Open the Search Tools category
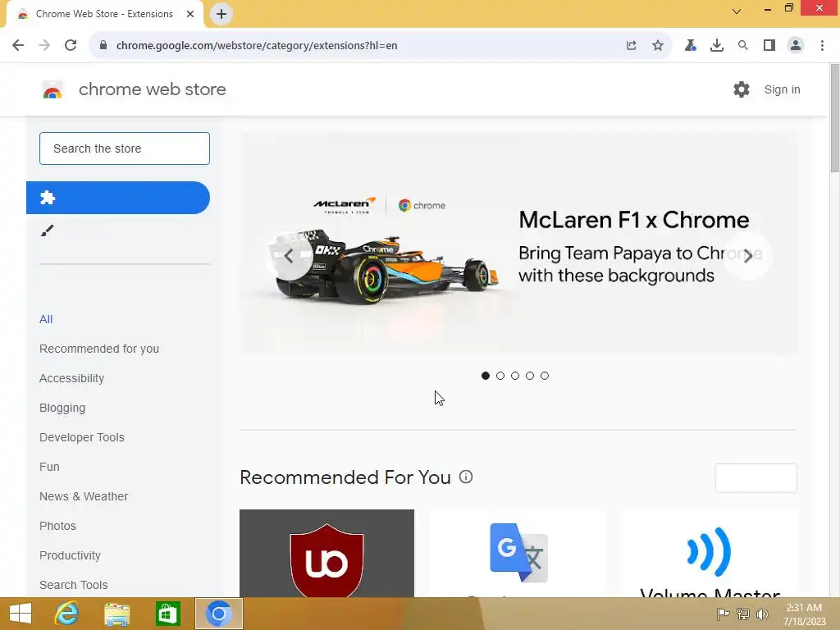This screenshot has height=630, width=840. pos(73,584)
